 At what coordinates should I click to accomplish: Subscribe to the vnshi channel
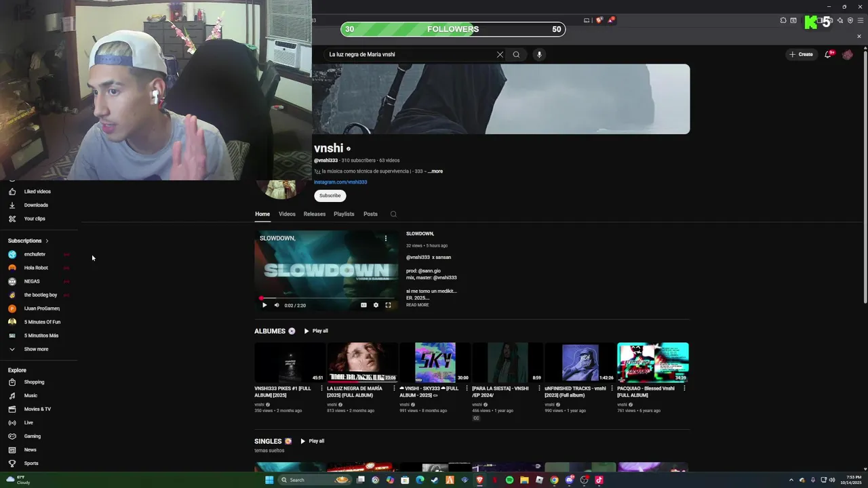click(330, 195)
